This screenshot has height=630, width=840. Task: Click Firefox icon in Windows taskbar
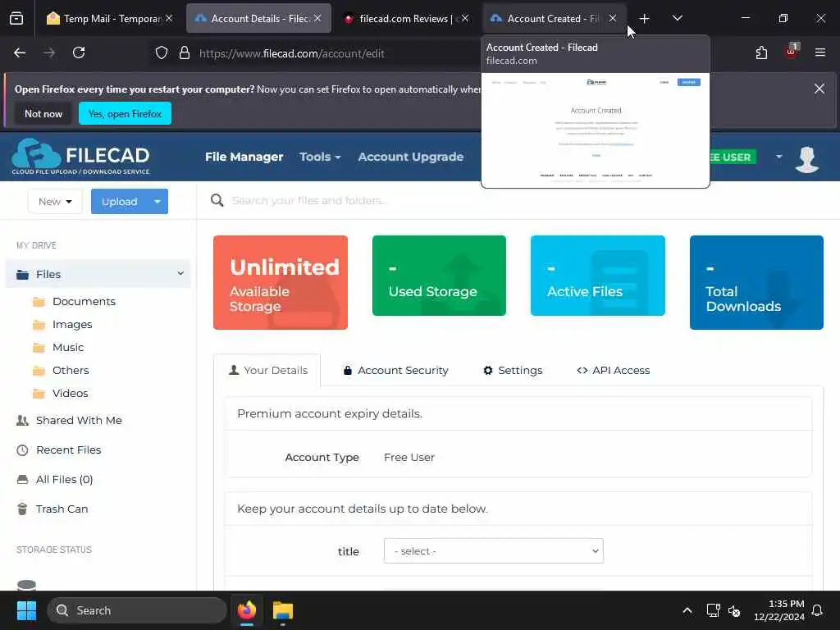[247, 610]
